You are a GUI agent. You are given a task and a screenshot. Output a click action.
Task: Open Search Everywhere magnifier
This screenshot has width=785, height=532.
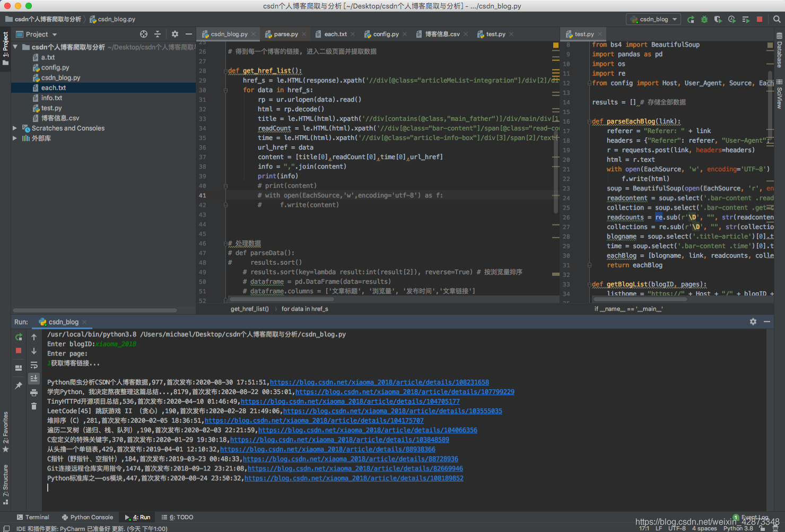tap(777, 19)
